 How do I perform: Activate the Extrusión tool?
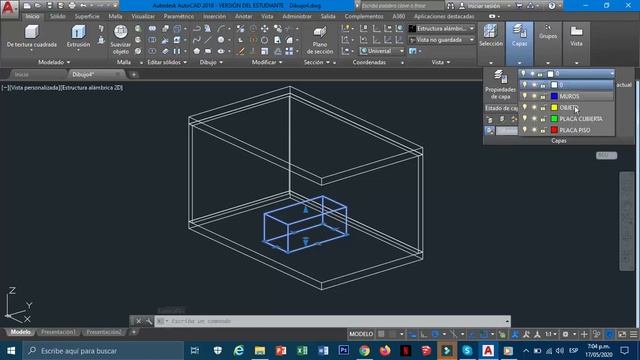tap(78, 36)
